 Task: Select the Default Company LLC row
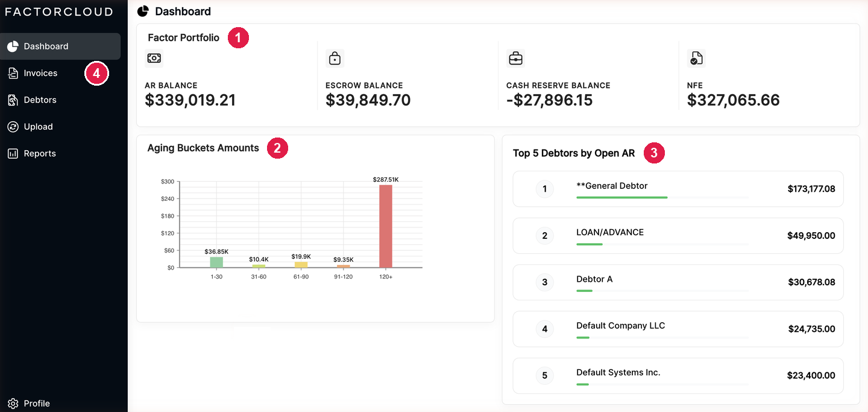[x=678, y=329]
